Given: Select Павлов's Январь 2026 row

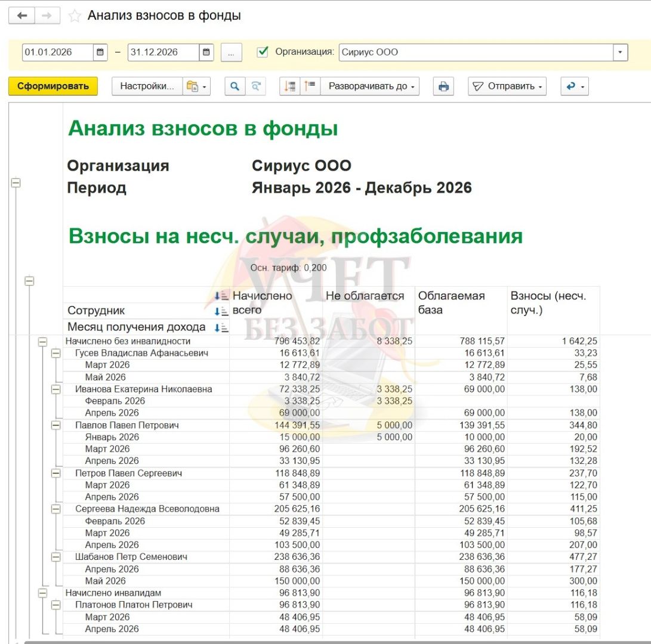Looking at the screenshot, I should click(x=331, y=437).
